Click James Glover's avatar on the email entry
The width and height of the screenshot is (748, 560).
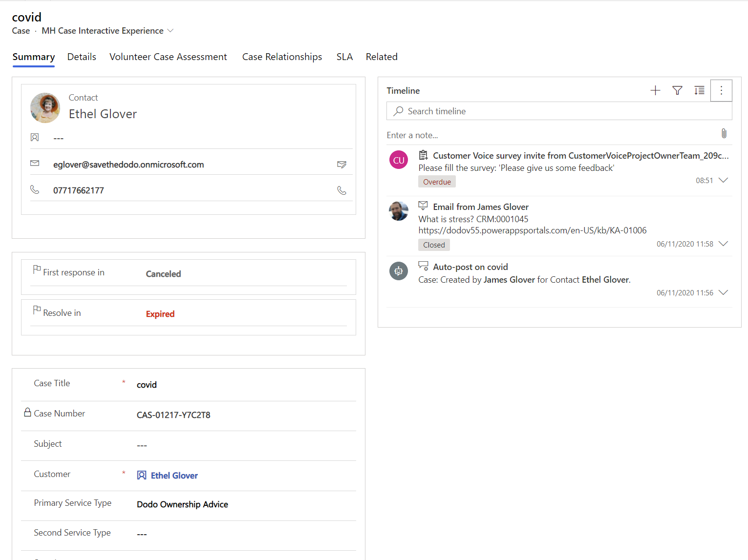[x=399, y=211]
